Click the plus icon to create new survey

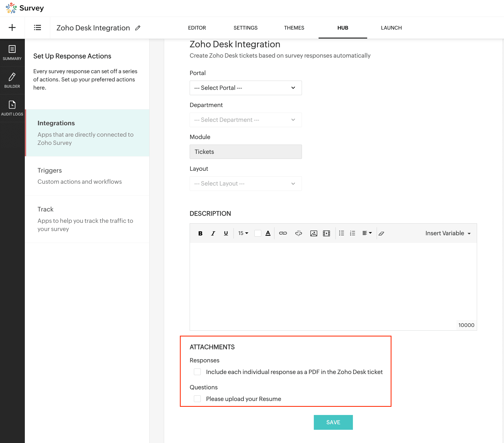coord(12,27)
